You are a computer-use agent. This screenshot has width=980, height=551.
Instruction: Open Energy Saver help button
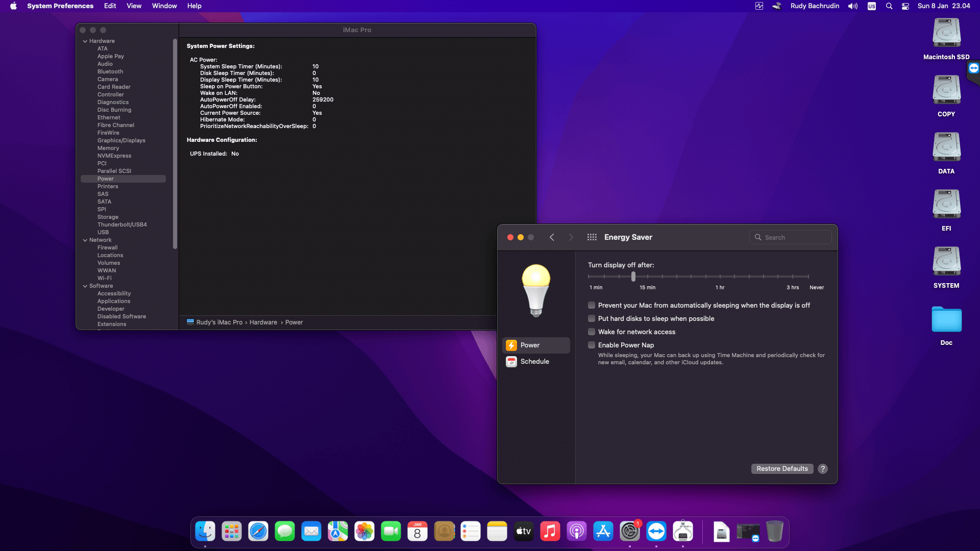(x=823, y=469)
